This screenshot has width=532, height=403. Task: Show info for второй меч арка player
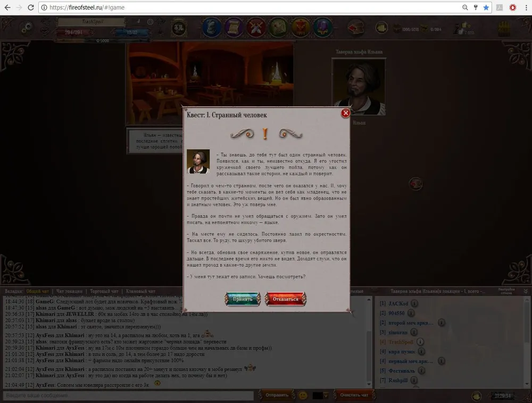pos(441,323)
